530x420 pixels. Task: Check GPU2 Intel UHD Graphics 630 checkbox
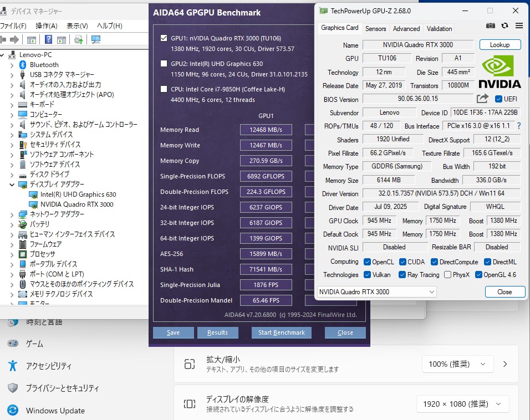(164, 63)
